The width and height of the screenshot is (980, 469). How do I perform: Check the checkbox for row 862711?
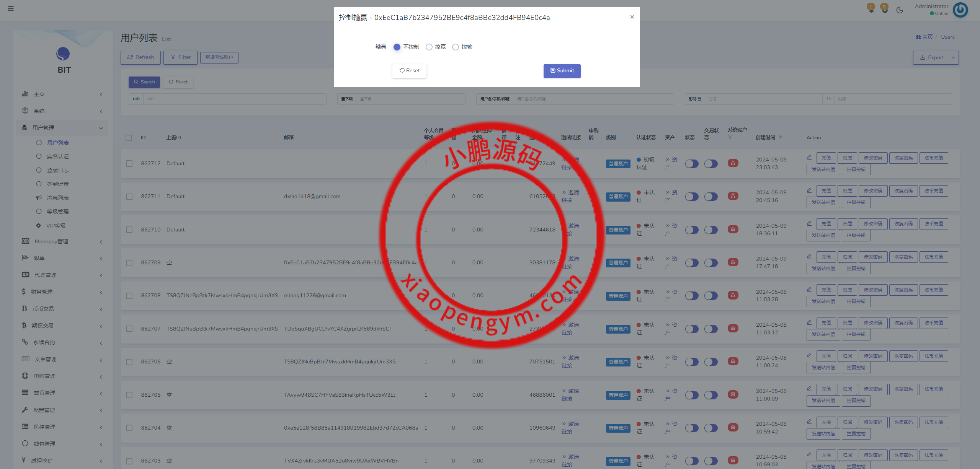tap(129, 197)
